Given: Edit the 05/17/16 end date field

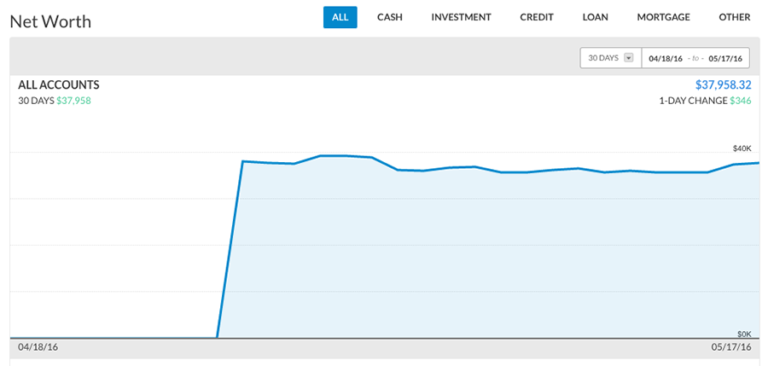Looking at the screenshot, I should [725, 58].
